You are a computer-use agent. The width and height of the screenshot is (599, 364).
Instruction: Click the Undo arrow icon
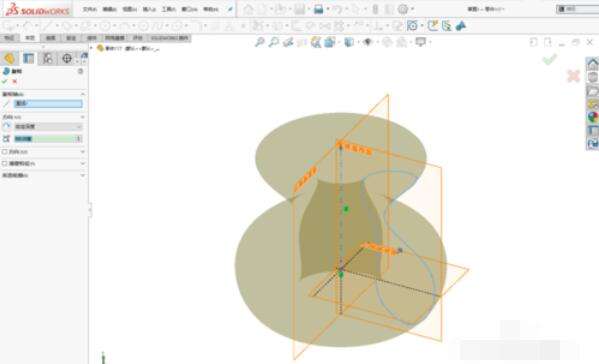(x=337, y=9)
